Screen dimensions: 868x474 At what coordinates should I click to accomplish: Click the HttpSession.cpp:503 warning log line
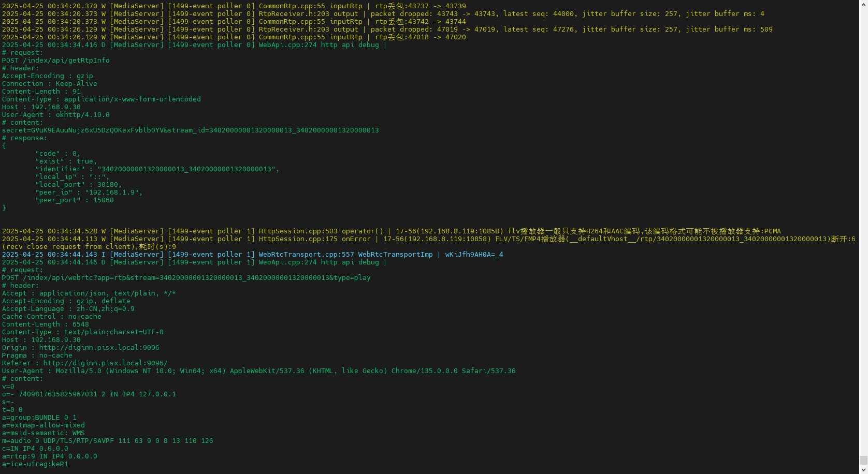[x=391, y=231]
